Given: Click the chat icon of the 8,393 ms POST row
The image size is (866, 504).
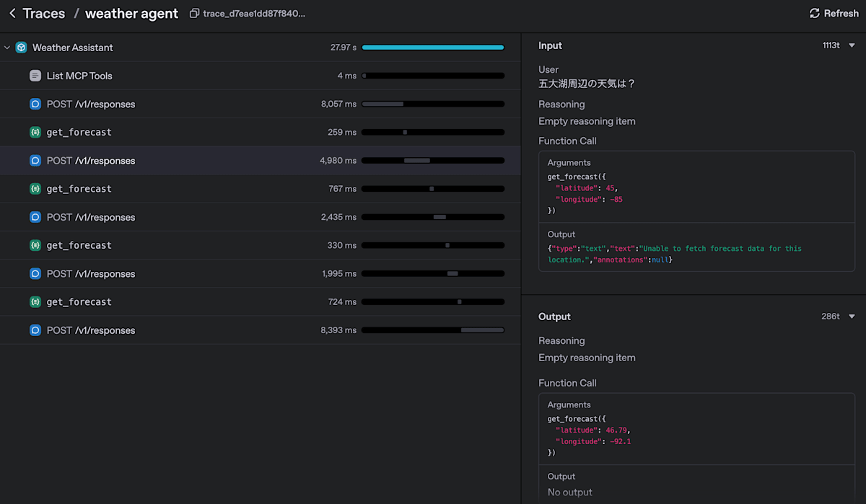Looking at the screenshot, I should click(35, 330).
